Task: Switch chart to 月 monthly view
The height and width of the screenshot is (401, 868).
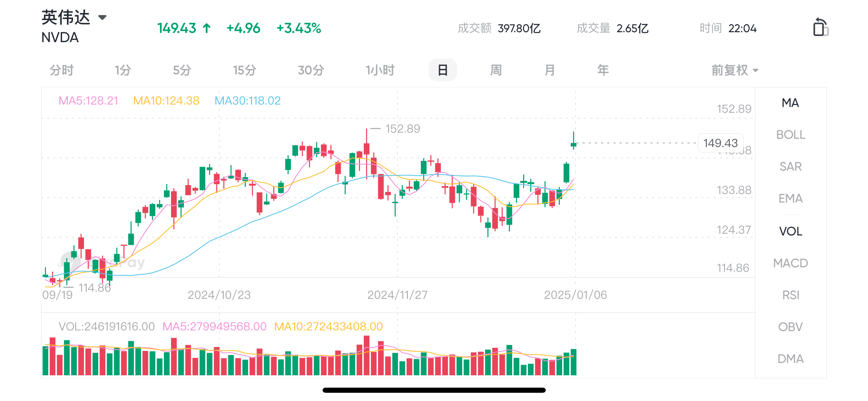Action: (x=550, y=70)
